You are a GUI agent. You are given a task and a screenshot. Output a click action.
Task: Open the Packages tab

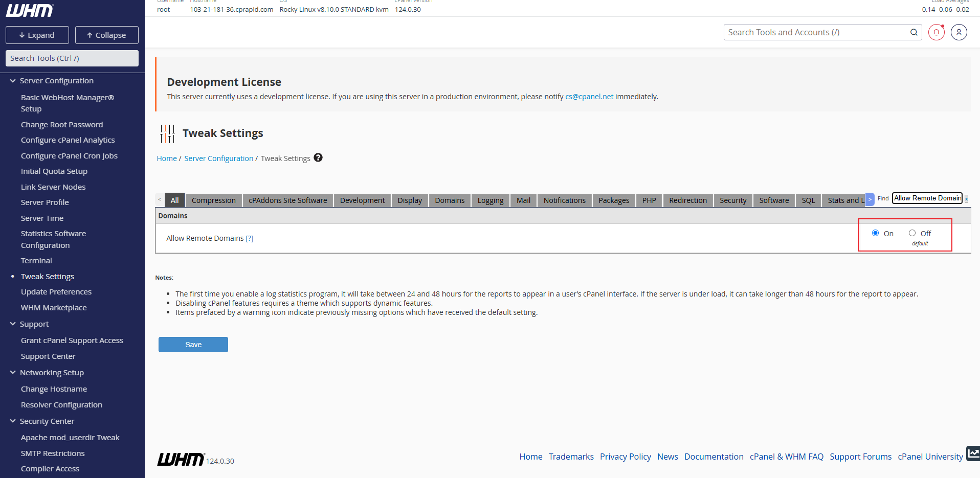tap(614, 200)
